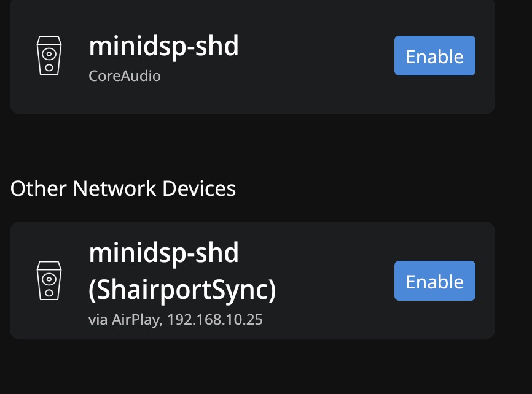Click the word Enable in the CoreAudio row

click(434, 56)
